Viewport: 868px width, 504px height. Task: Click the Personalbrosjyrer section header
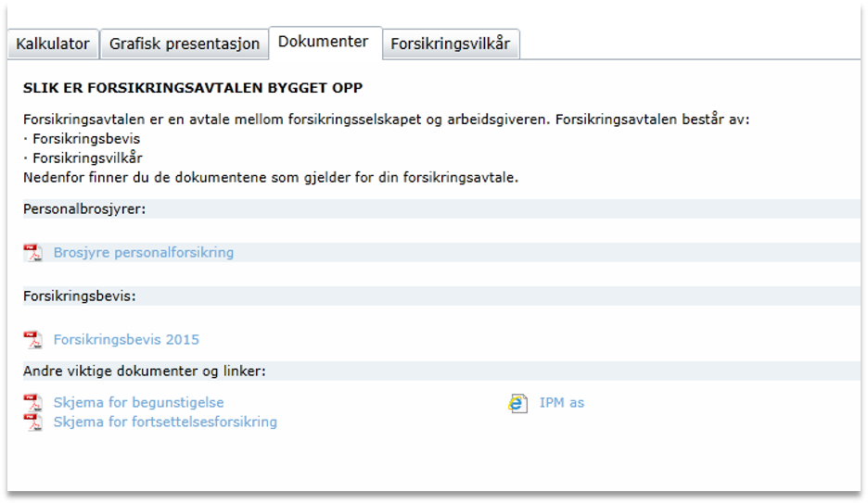(x=84, y=209)
